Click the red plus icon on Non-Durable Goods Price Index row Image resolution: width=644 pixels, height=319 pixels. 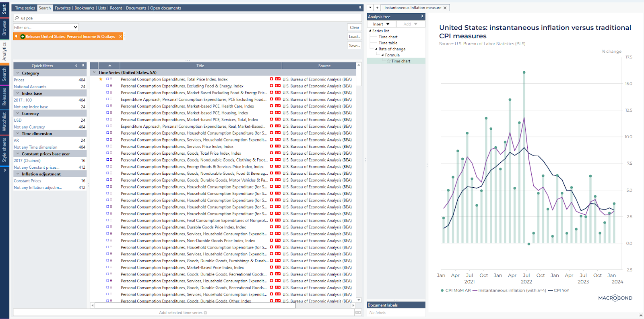point(271,240)
